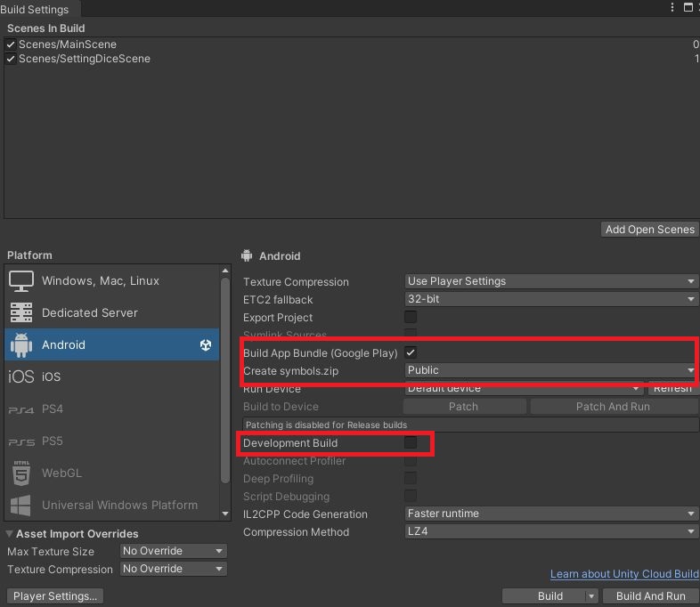Select the WebGL HTML5 icon
The image size is (700, 607).
[x=21, y=473]
